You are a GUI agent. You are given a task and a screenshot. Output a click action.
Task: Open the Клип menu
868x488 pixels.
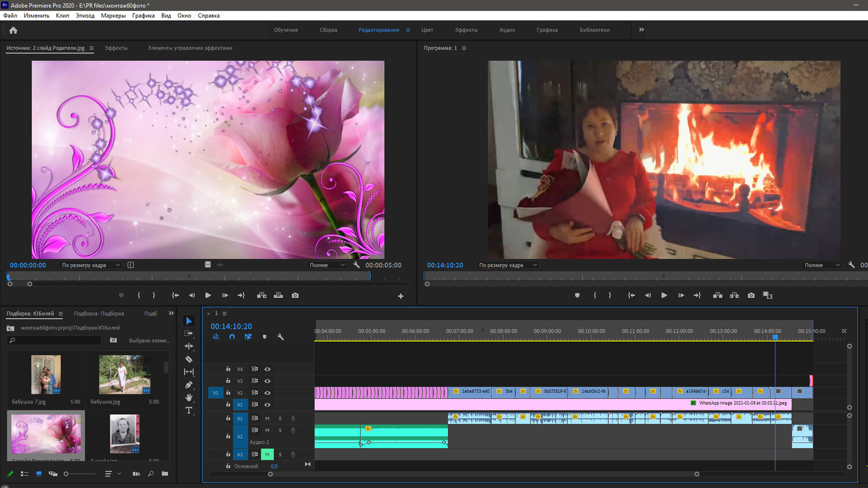pyautogui.click(x=62, y=16)
